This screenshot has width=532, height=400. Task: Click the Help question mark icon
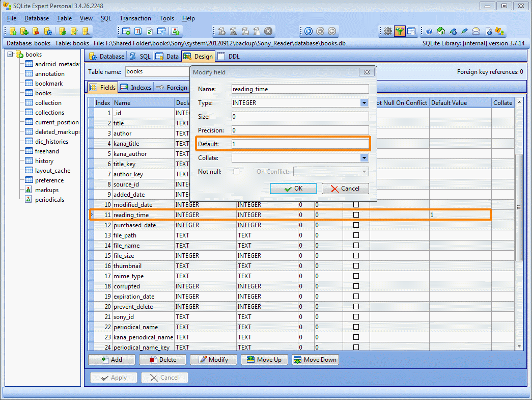pyautogui.click(x=429, y=32)
